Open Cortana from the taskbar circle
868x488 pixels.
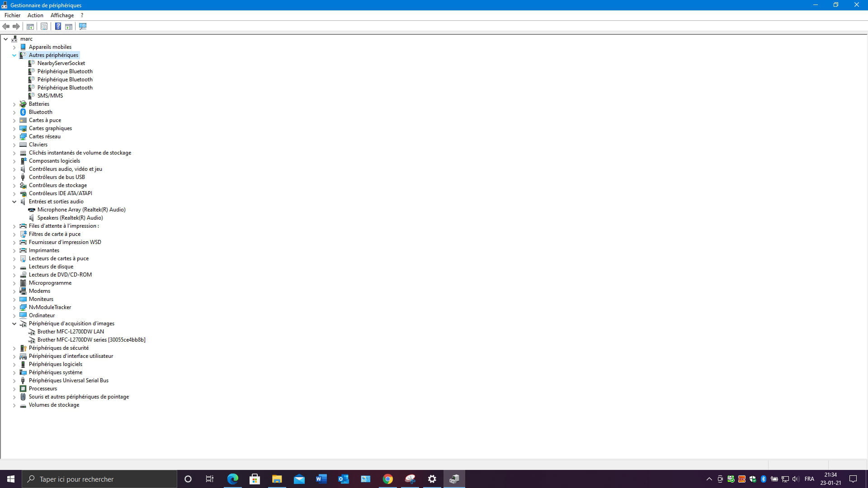188,479
